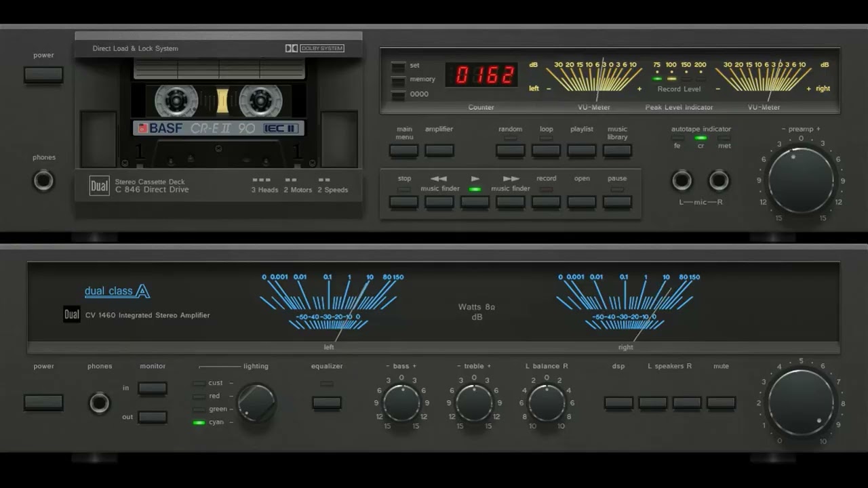This screenshot has height=488, width=868.
Task: Click the right cassette reel
Action: 260,101
